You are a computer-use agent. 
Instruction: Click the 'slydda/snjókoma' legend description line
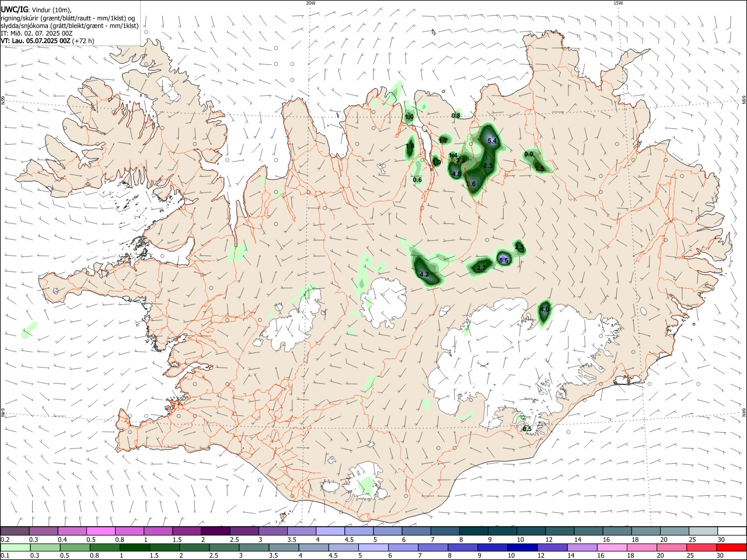coord(69,26)
